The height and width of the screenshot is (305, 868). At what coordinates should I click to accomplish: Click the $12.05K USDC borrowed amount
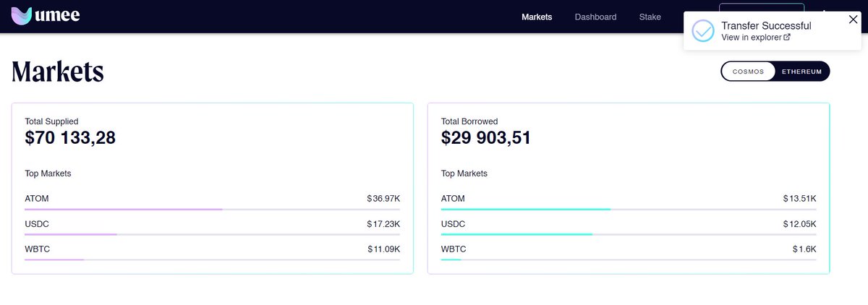800,224
